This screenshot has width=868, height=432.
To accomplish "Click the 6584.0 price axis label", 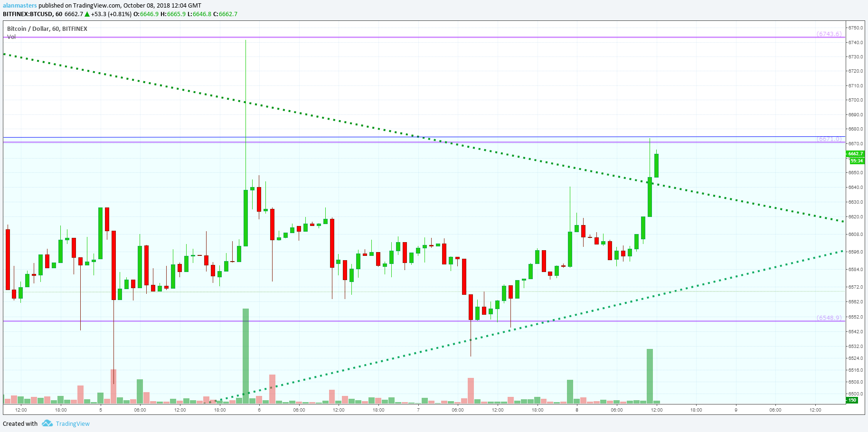I will pyautogui.click(x=856, y=270).
